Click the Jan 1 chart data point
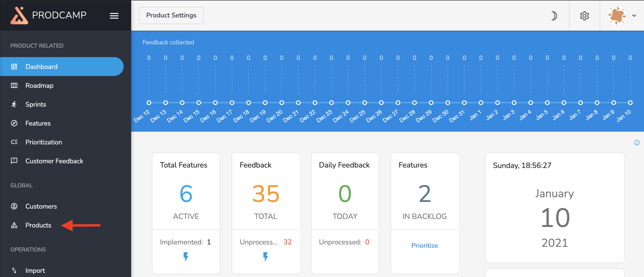 click(x=481, y=103)
